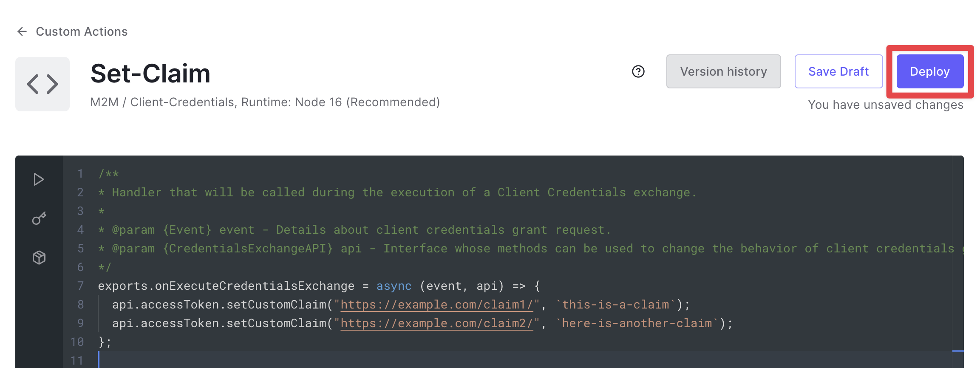Open help via the question mark icon
Screen dimensions: 980x368
click(x=638, y=71)
